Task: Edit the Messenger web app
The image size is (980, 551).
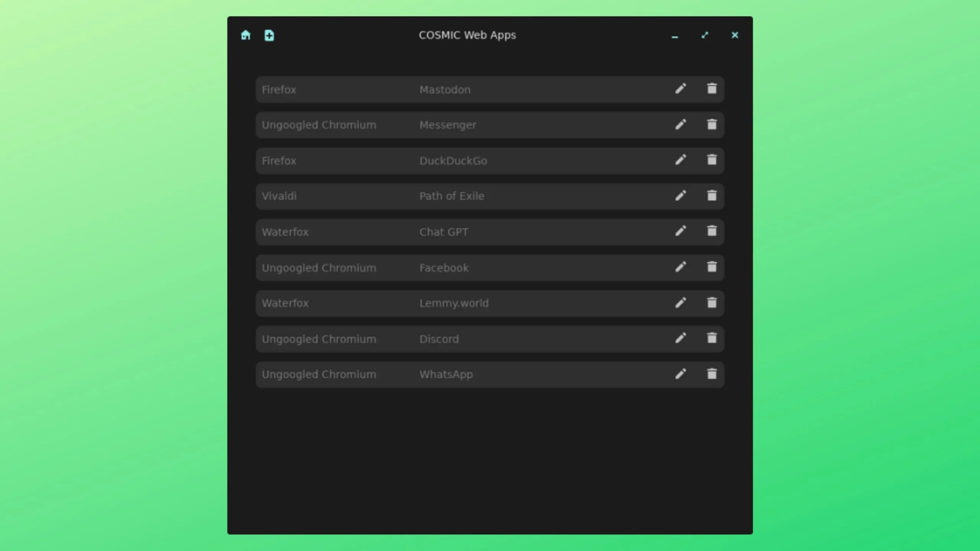Action: click(681, 124)
